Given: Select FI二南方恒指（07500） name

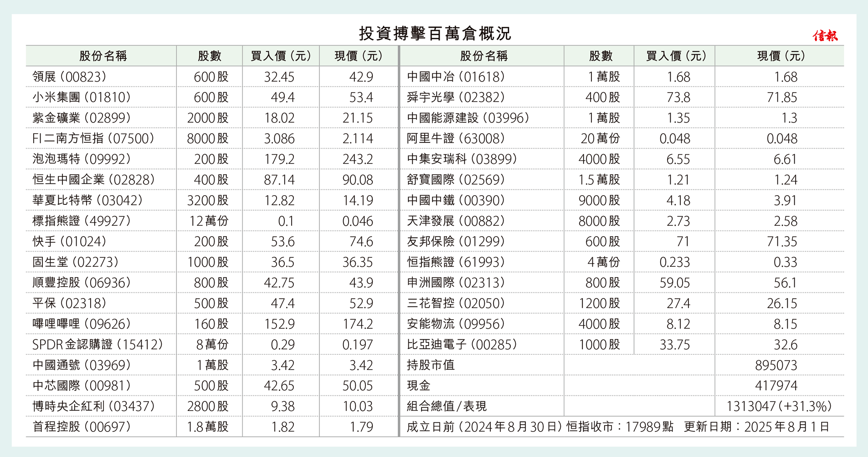Looking at the screenshot, I should [x=93, y=138].
